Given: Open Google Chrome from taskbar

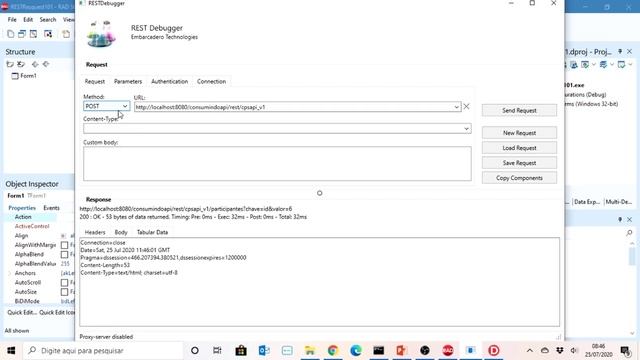Looking at the screenshot, I should [x=333, y=351].
